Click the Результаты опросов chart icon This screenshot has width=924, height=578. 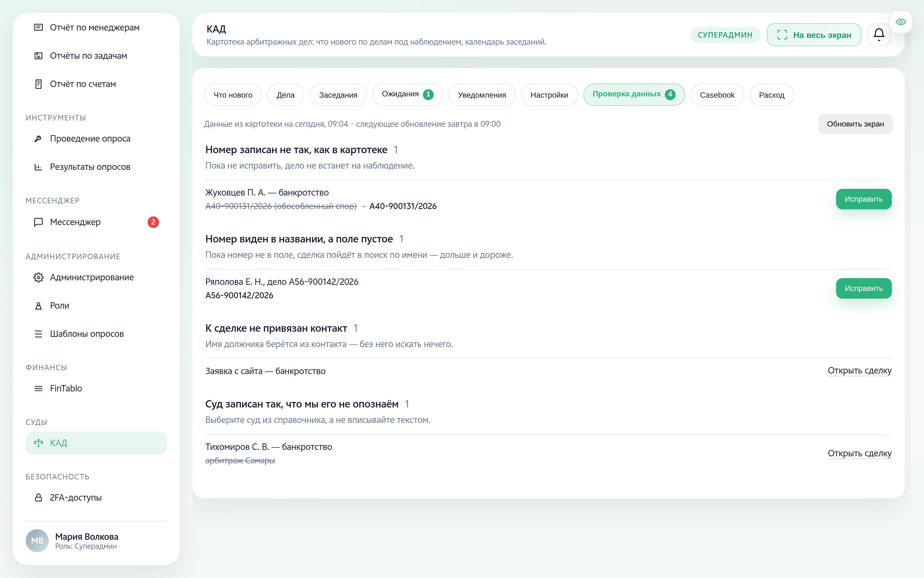[x=38, y=167]
